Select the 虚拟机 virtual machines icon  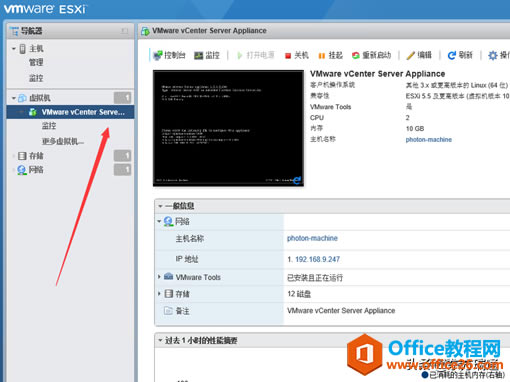(22, 98)
